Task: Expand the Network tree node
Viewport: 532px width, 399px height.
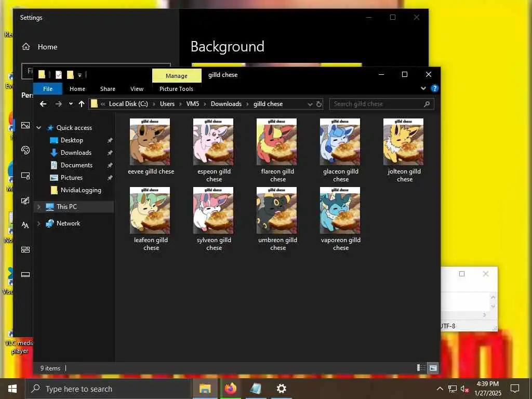Action: click(38, 223)
